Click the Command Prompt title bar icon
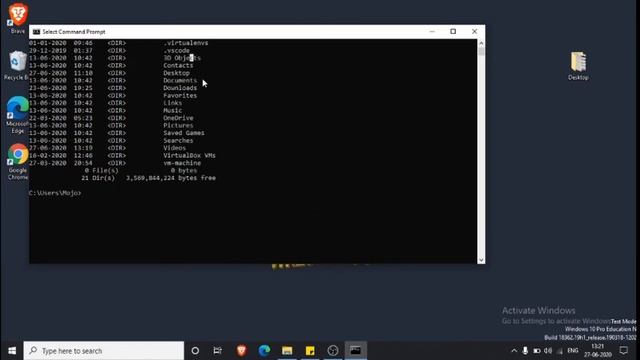 (36, 32)
